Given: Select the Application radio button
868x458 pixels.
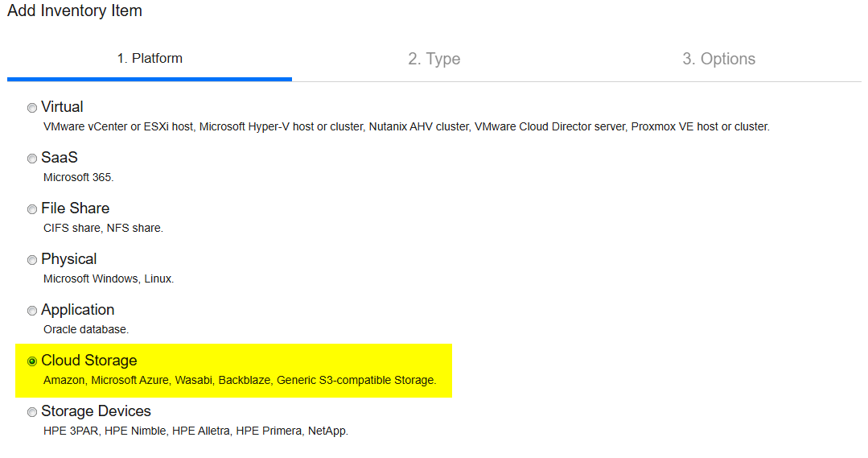Looking at the screenshot, I should (x=32, y=311).
